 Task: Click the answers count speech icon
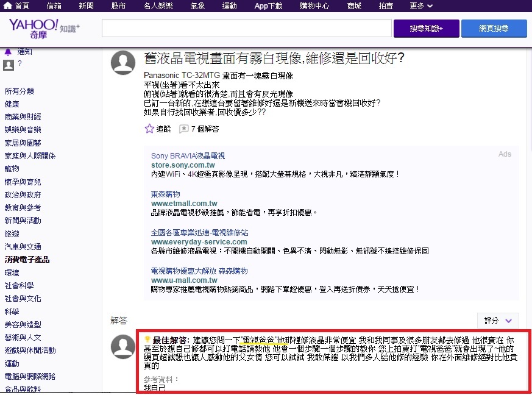coord(183,129)
